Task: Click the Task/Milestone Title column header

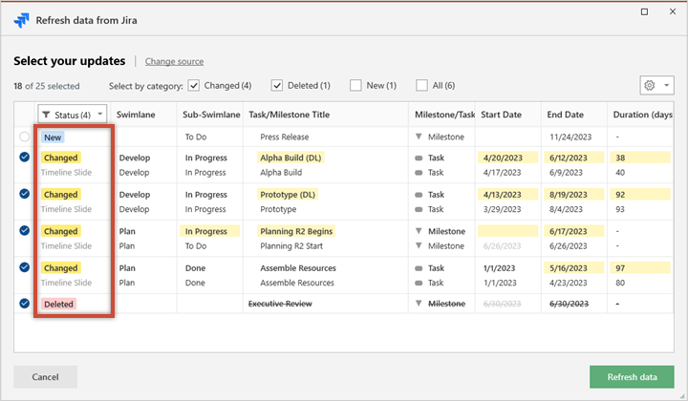Action: point(289,115)
